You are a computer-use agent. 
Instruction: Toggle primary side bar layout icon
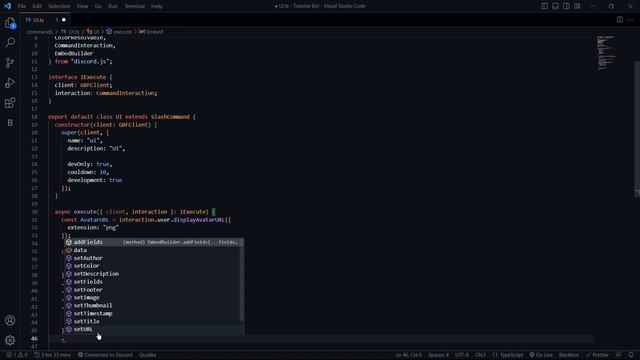click(x=544, y=6)
